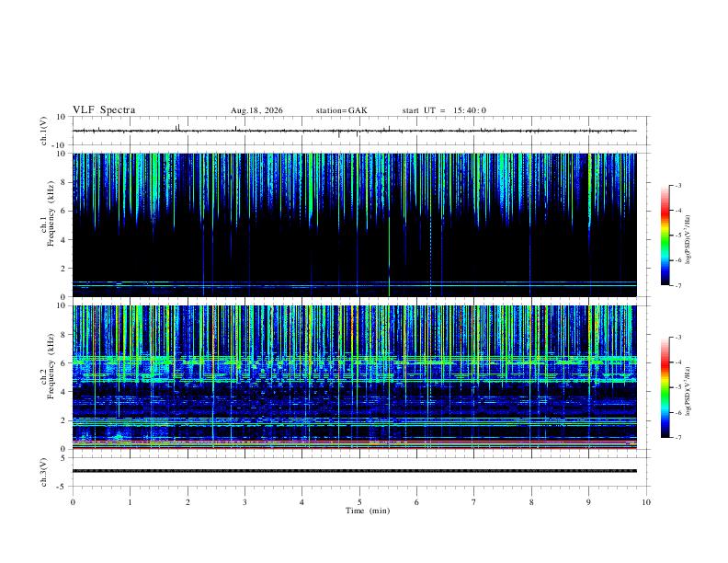728x563 pixels.
Task: Click the -3 label on ch.1 color scale
Action: (x=678, y=185)
